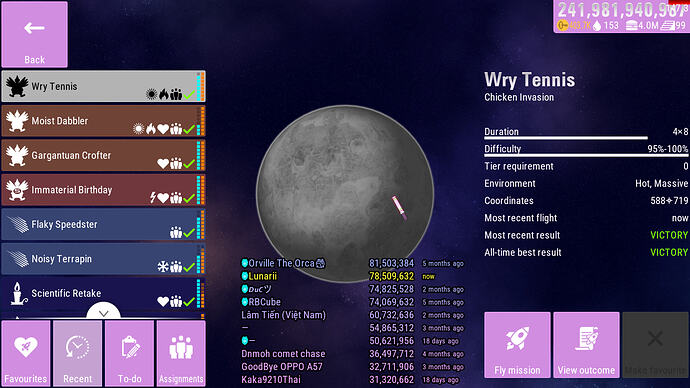Click leaderboard entry Dnmoh comet chase

click(283, 354)
